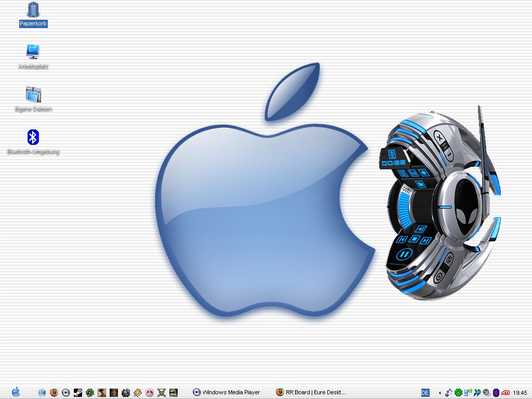
Task: Skip to next track on player skin
Action: pos(426,241)
